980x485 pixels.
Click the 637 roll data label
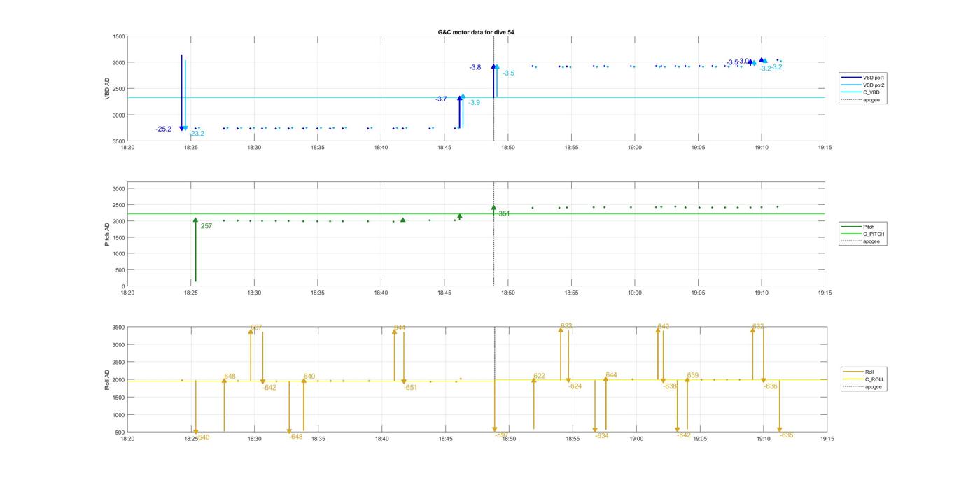click(x=257, y=328)
